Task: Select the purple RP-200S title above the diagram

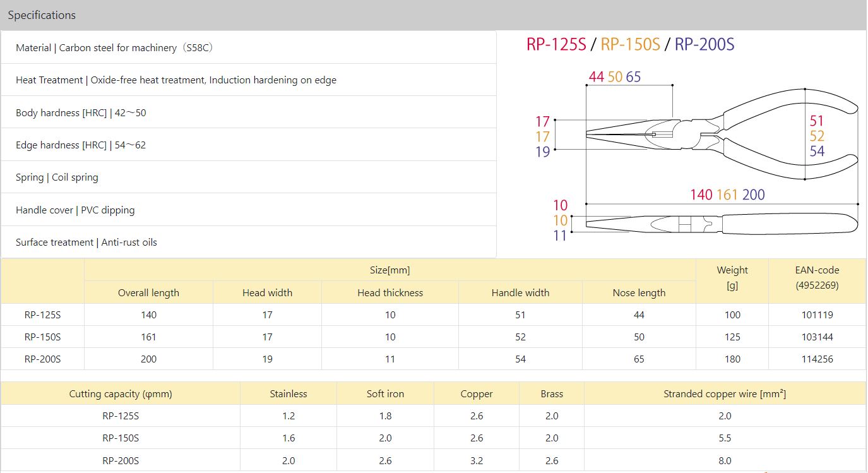Action: pyautogui.click(x=705, y=44)
